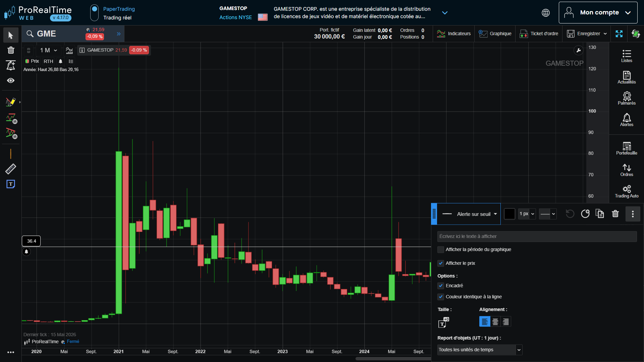The height and width of the screenshot is (362, 644).
Task: Uncheck Afficher le prix
Action: tap(441, 263)
